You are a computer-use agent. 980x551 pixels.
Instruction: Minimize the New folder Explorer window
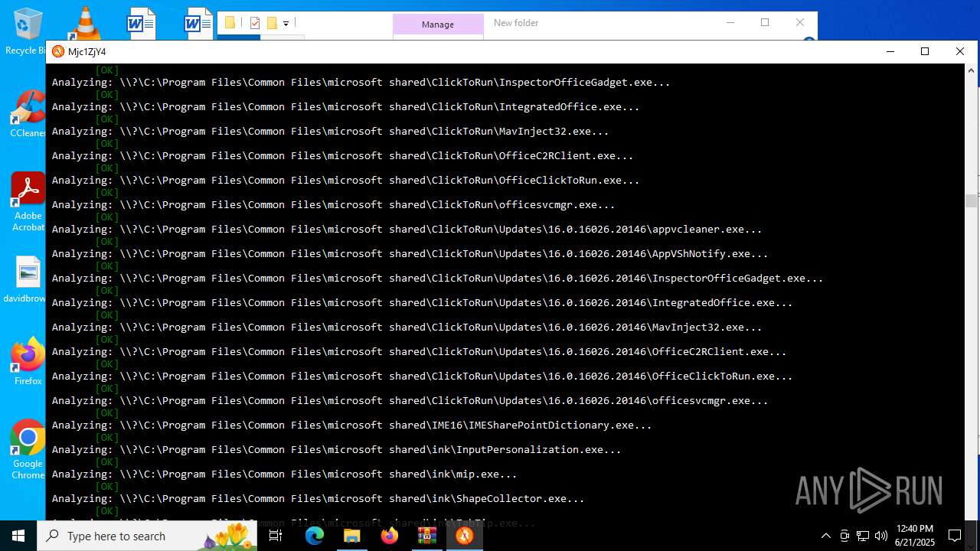[730, 22]
